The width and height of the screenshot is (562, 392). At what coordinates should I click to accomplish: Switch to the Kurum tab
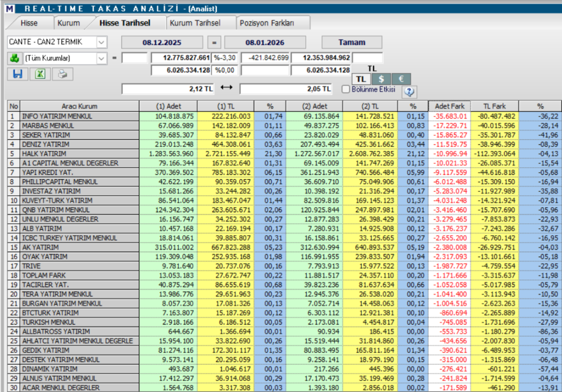69,23
